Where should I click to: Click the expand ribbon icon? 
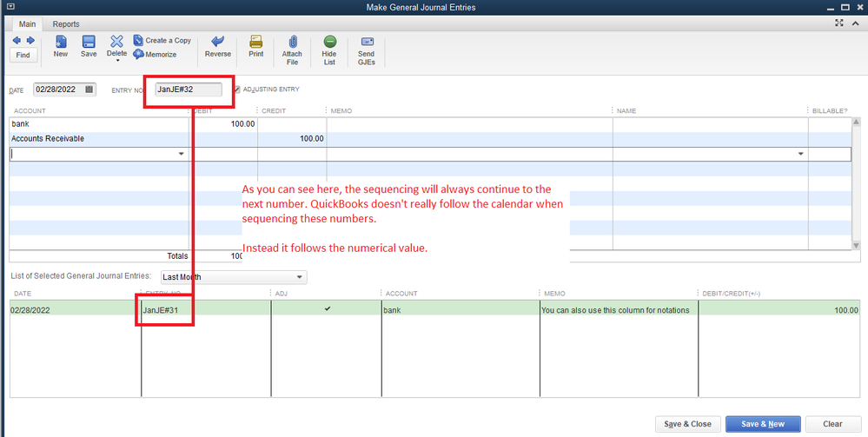pyautogui.click(x=840, y=23)
